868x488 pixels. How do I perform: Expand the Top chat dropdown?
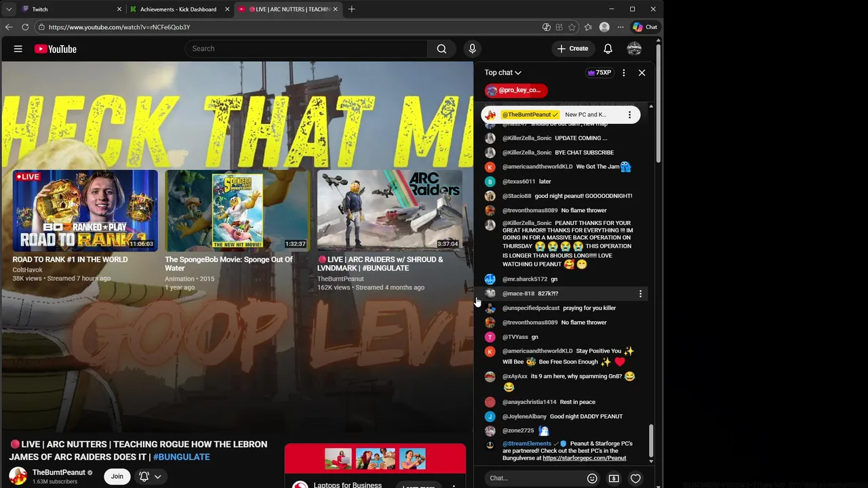[502, 73]
